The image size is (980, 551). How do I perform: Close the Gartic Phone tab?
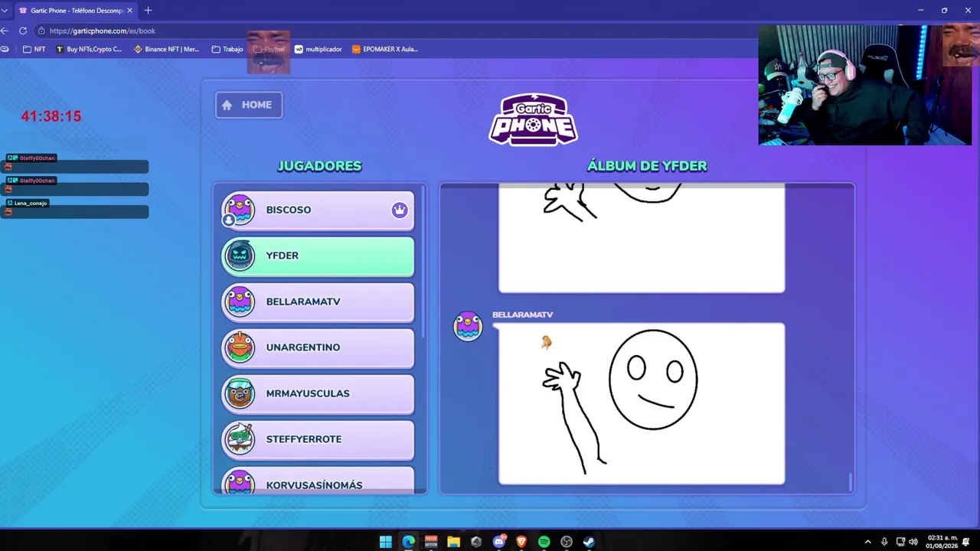click(130, 11)
